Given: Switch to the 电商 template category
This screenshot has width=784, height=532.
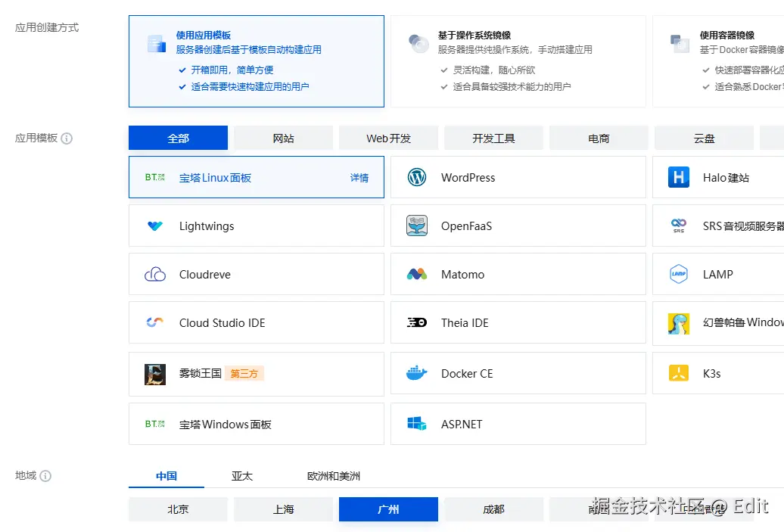Looking at the screenshot, I should [x=599, y=138].
